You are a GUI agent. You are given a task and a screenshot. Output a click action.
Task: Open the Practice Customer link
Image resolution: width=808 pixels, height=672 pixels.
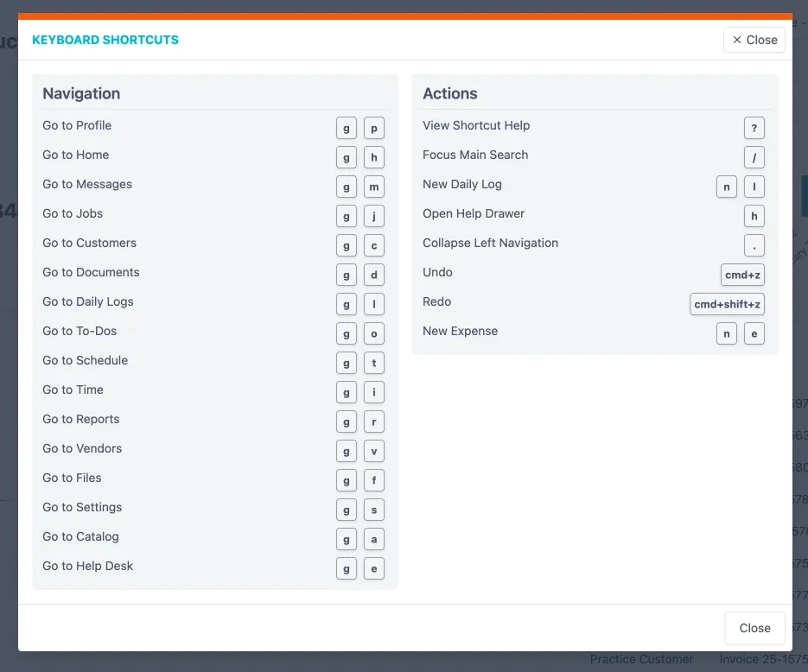642,659
